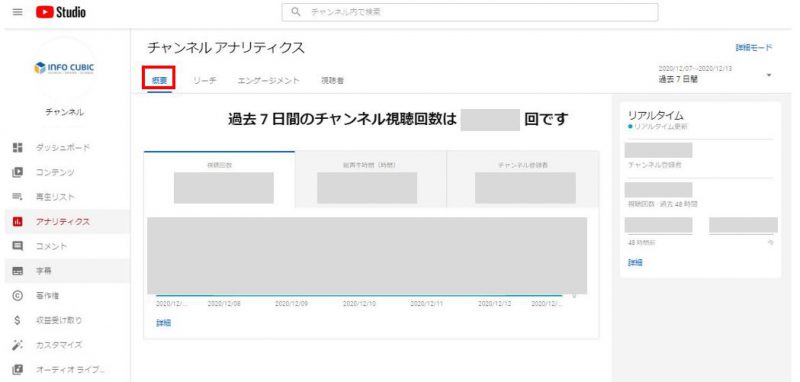Click 詳細 link under realtime panel
Viewport: 800px width, 382px height.
(x=635, y=262)
